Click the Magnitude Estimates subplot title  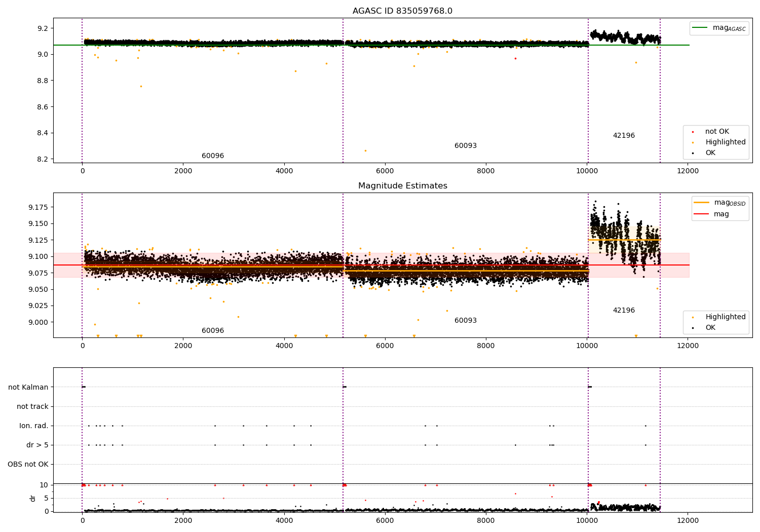point(402,186)
